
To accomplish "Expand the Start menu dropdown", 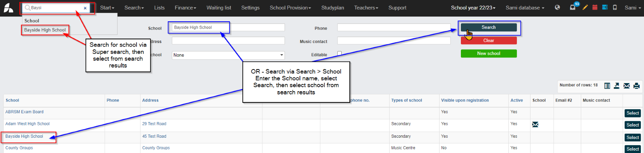I will click(x=107, y=8).
